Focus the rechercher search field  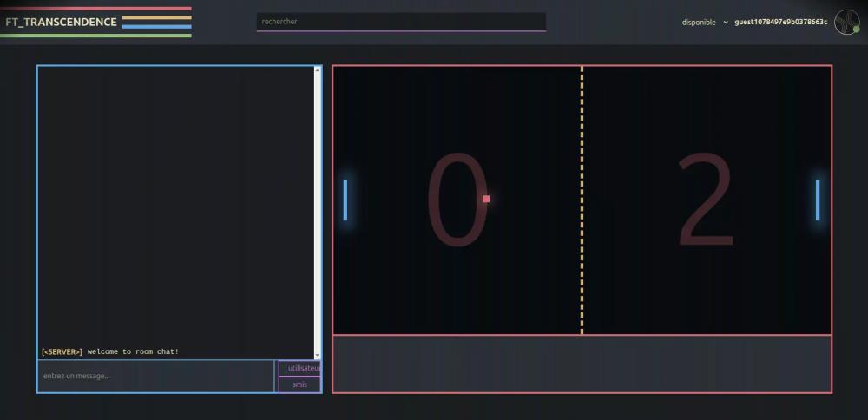pos(401,22)
